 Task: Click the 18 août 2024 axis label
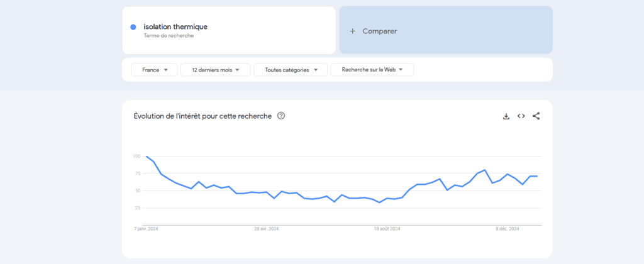pos(387,229)
